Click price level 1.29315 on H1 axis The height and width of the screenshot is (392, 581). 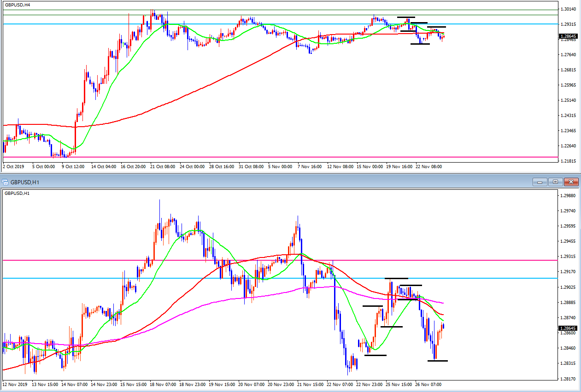coord(567,256)
